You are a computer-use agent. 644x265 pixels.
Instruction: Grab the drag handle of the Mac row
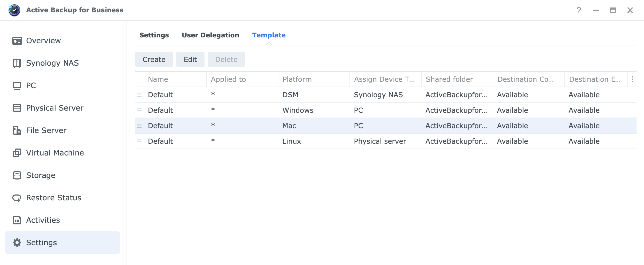[x=139, y=126]
